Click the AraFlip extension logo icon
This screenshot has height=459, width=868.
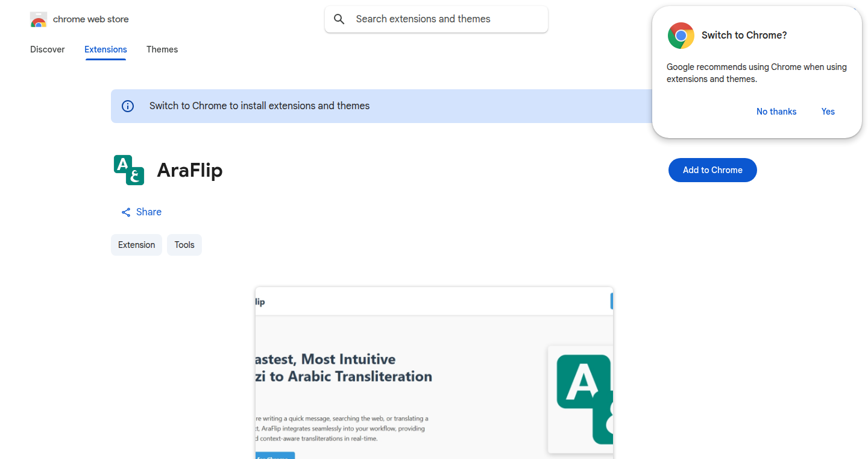(x=129, y=170)
